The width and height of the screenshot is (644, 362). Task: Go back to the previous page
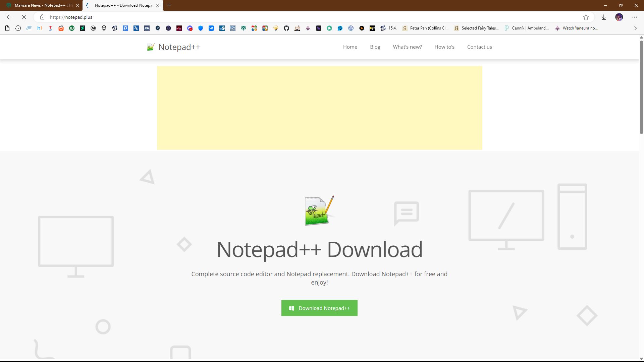coord(9,17)
